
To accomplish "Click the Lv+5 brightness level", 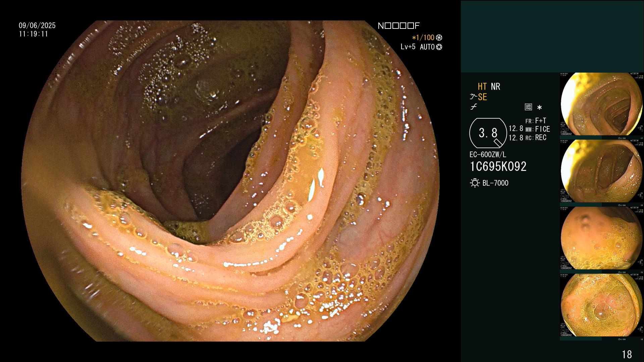I will tap(408, 47).
